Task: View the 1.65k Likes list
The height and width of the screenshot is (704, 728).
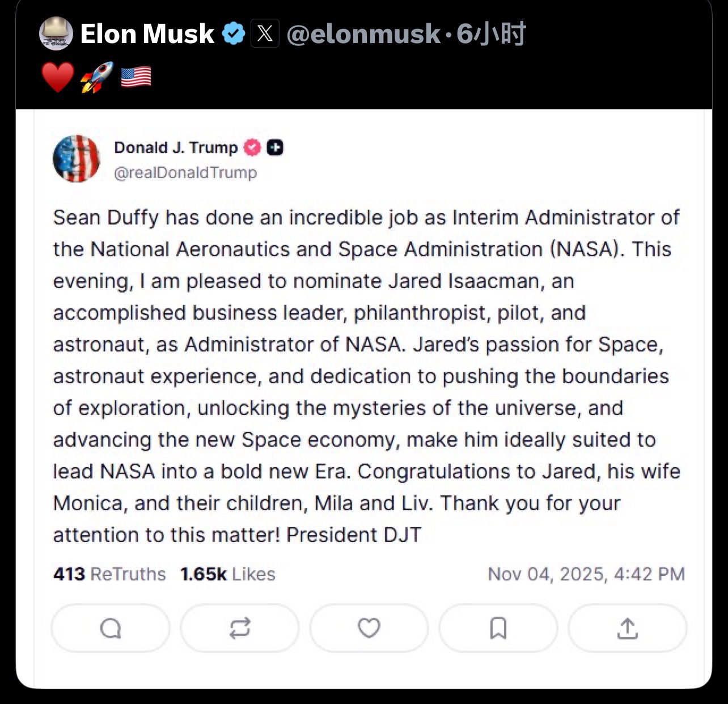Action: click(x=227, y=574)
